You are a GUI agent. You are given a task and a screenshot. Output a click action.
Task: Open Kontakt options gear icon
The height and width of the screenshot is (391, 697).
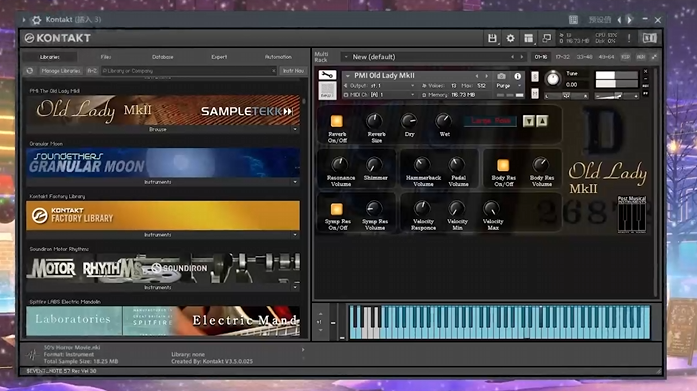tap(510, 38)
